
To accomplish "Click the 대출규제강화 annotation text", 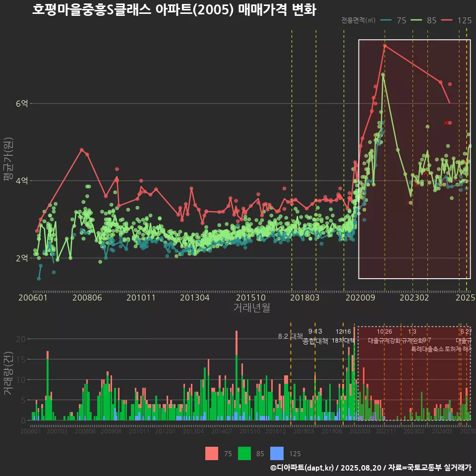I will pyautogui.click(x=384, y=341).
